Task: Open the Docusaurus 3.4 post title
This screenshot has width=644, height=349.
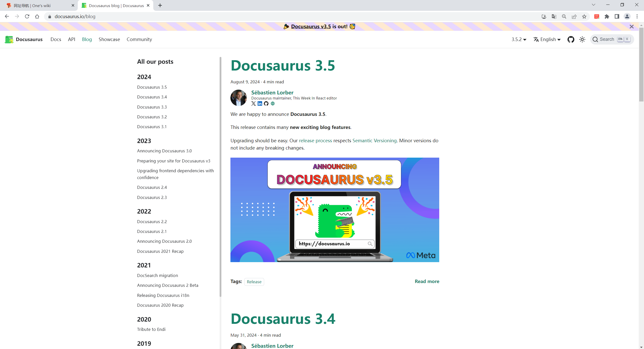Action: tap(283, 319)
